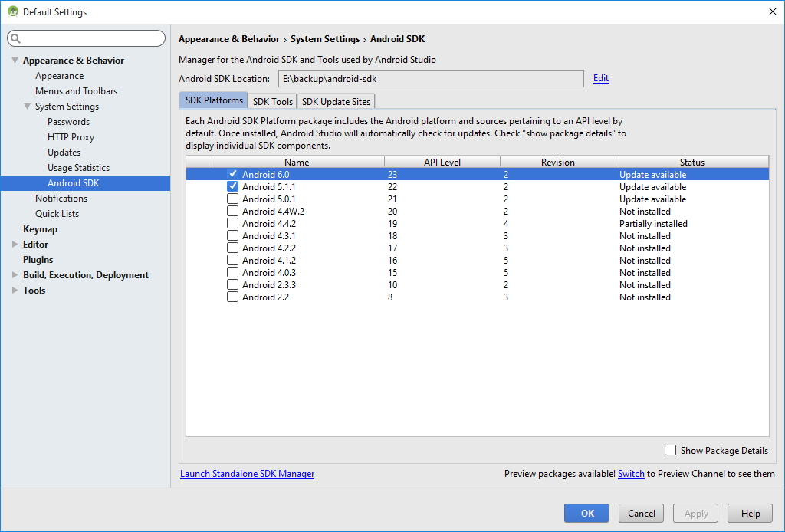Screen dimensions: 785x532
Task: Open the Help button
Action: pyautogui.click(x=750, y=514)
